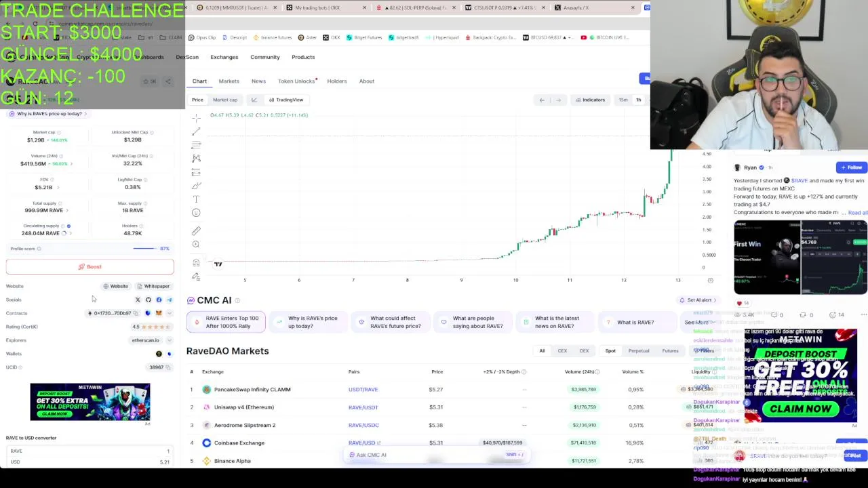Click the RAVE amount converter field

coord(90,451)
